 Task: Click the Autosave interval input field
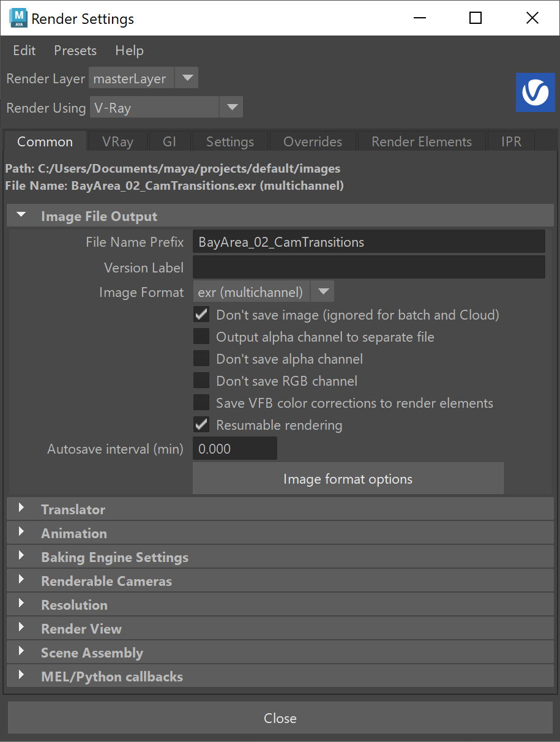point(235,449)
